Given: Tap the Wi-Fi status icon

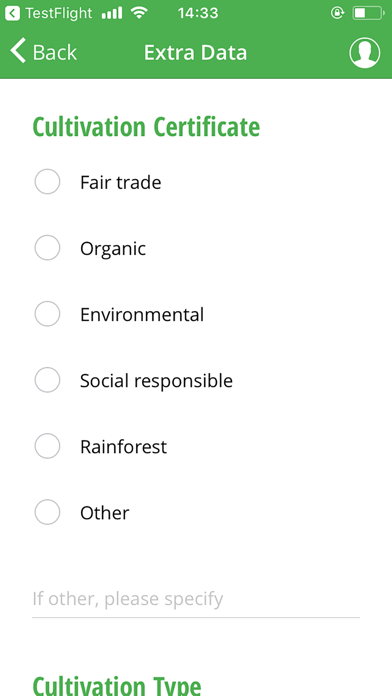Looking at the screenshot, I should coord(139,13).
